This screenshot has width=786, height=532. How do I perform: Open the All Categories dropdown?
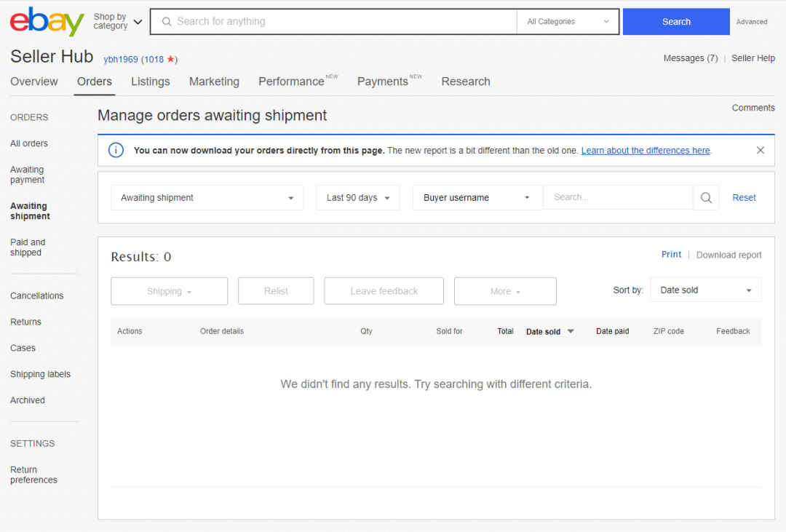coord(567,22)
